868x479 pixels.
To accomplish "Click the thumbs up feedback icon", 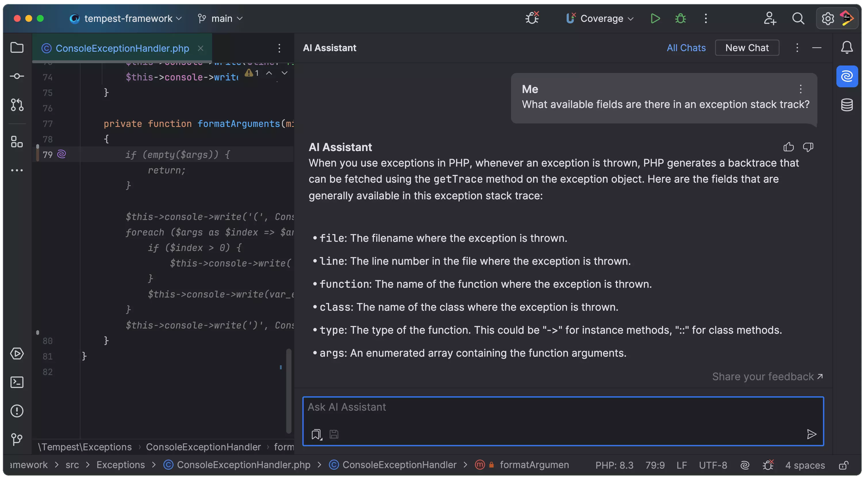I will point(788,147).
